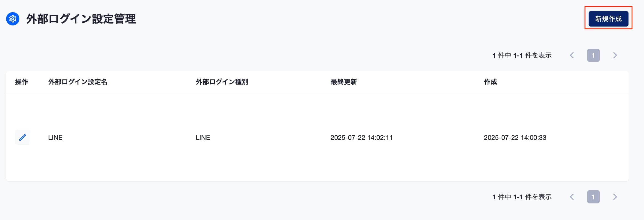Select the LINE setting name cell
This screenshot has height=220, width=644.
click(55, 137)
